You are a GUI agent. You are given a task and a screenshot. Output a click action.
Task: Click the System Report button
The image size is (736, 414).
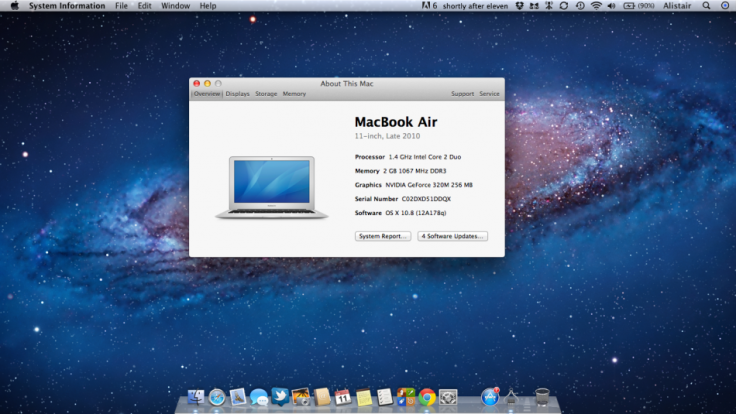pyautogui.click(x=383, y=236)
